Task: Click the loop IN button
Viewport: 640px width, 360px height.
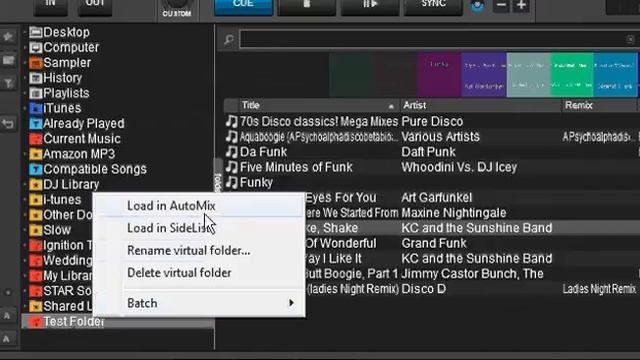Action: coord(51,7)
